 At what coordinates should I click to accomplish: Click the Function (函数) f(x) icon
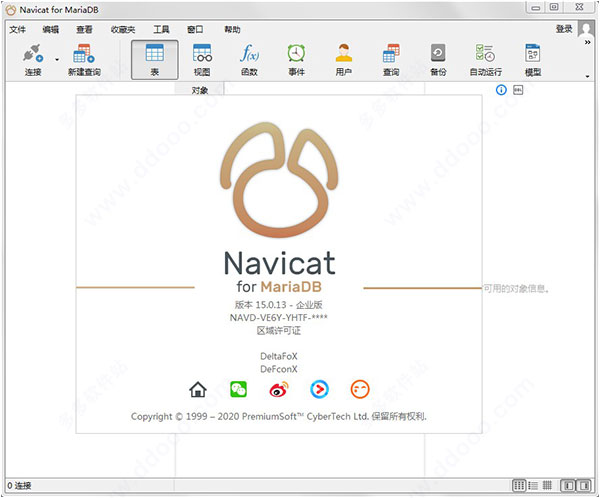[249, 60]
